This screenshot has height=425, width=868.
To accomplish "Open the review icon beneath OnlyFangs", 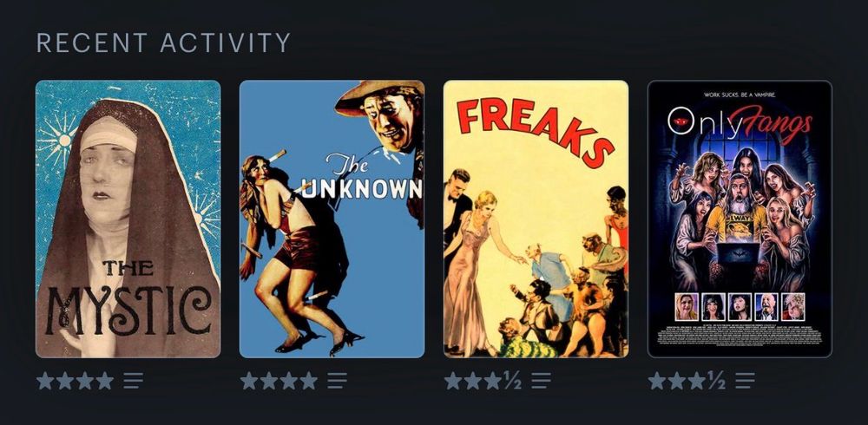I will click(x=745, y=381).
